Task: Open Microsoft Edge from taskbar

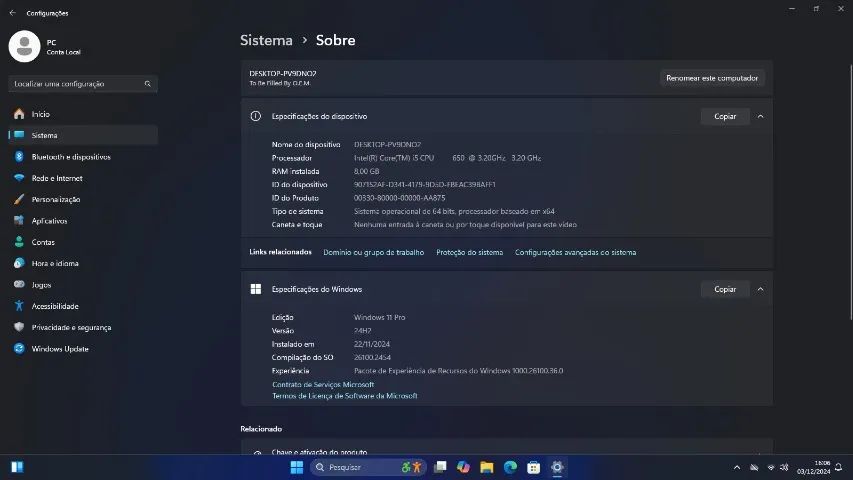Action: (510, 467)
